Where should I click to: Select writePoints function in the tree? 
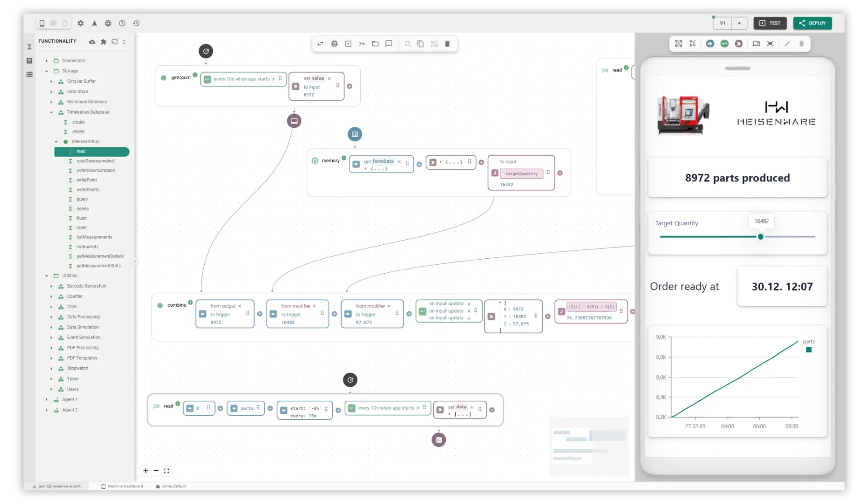tap(88, 190)
